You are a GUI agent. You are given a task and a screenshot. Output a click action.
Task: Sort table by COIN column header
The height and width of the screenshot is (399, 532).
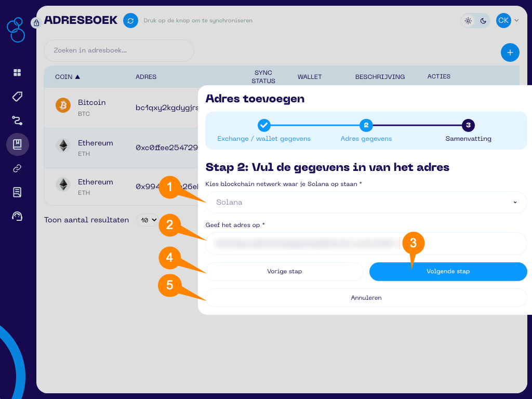click(x=68, y=77)
